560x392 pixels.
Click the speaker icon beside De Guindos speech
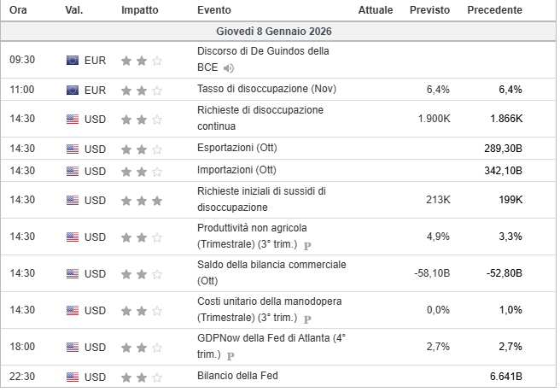coord(227,68)
